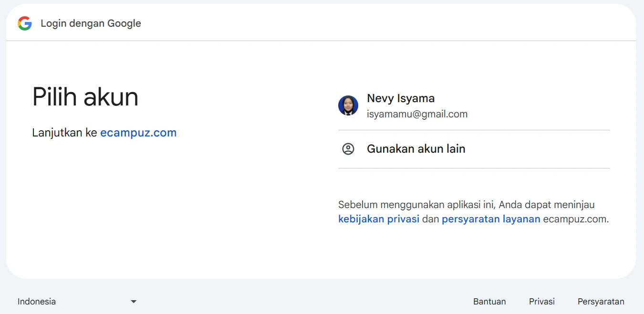Open the kebijakan privasi link
644x314 pixels.
(378, 219)
